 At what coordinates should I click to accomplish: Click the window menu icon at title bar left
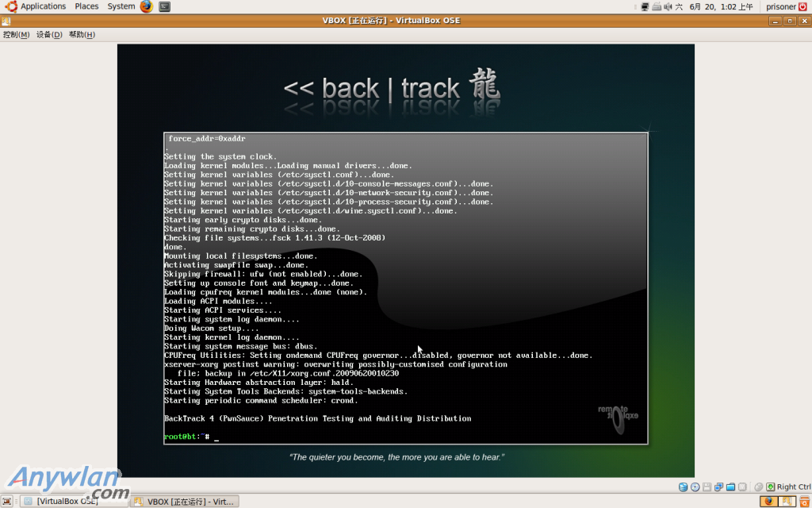(6, 21)
